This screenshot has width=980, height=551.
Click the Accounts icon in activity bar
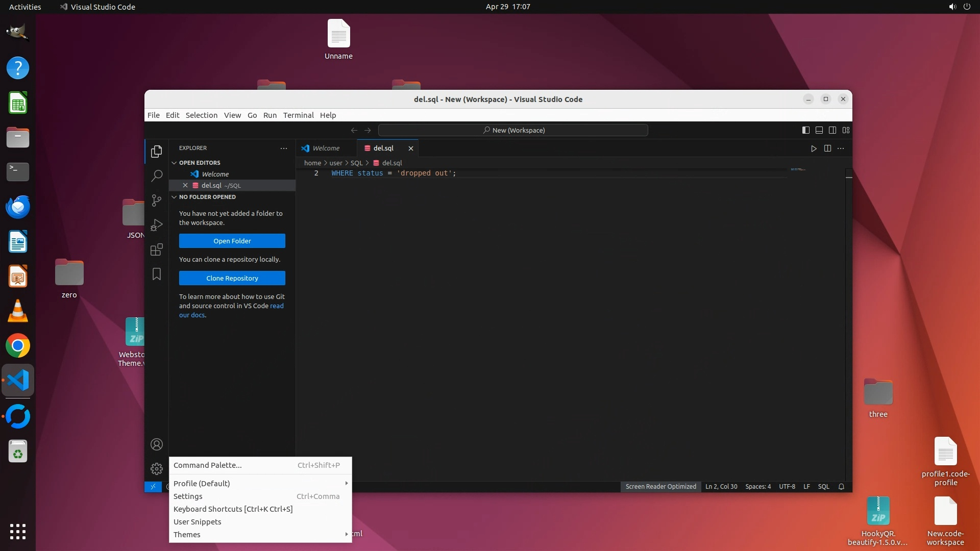156,444
